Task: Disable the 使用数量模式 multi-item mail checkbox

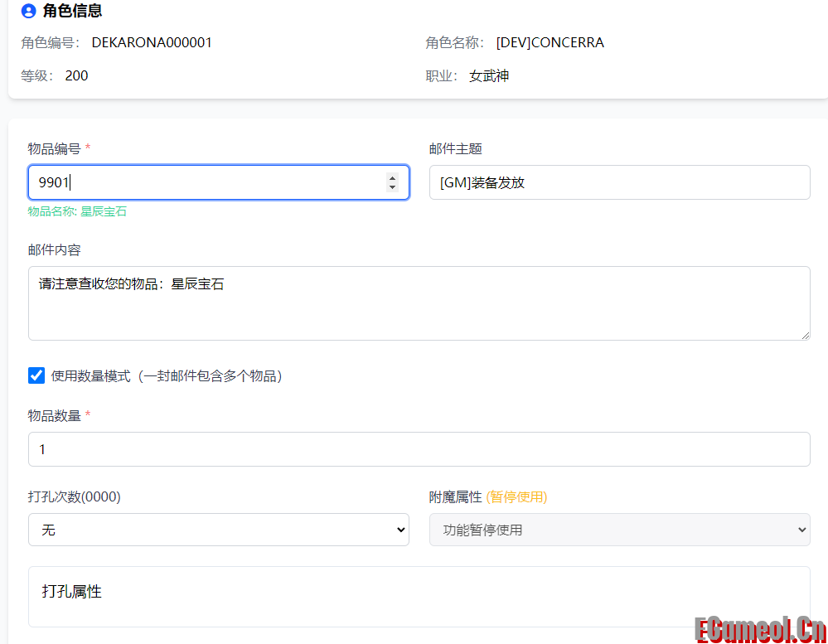Action: coord(36,375)
